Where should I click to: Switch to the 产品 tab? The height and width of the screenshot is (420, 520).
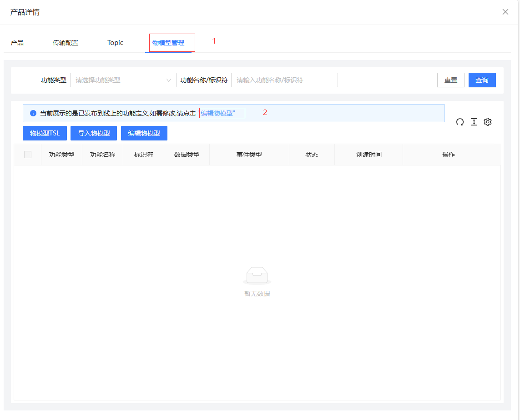point(17,43)
